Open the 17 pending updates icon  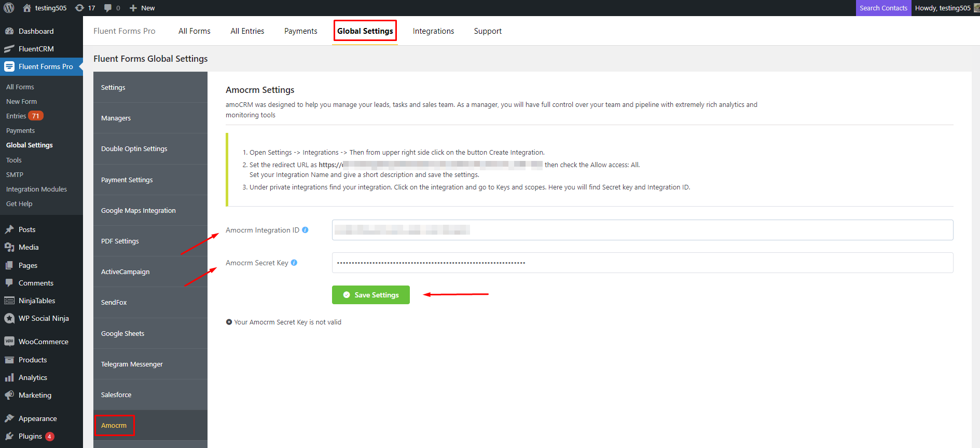point(79,8)
